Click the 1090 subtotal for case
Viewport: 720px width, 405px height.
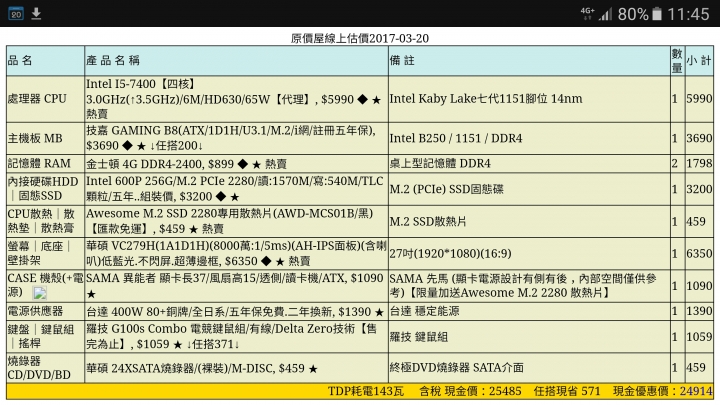coord(699,286)
